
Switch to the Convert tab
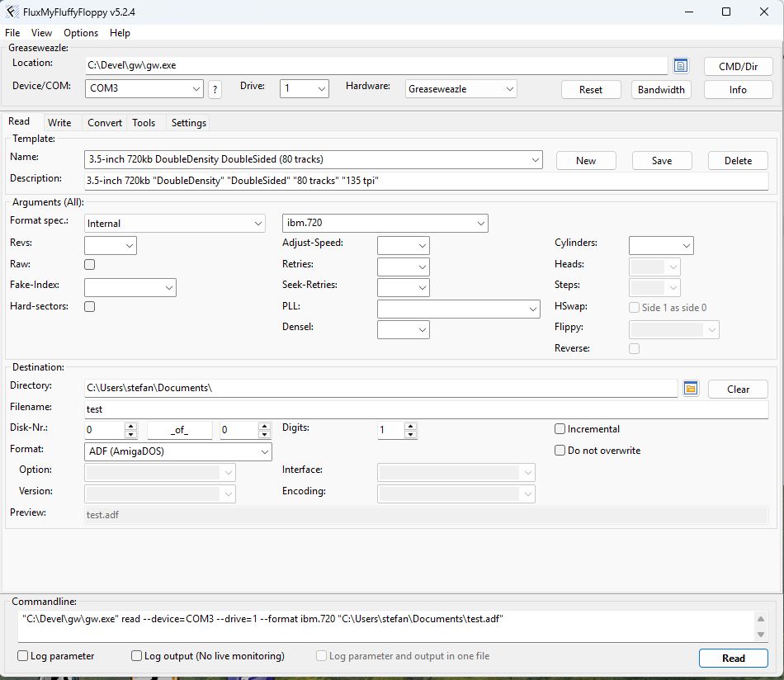click(x=105, y=123)
